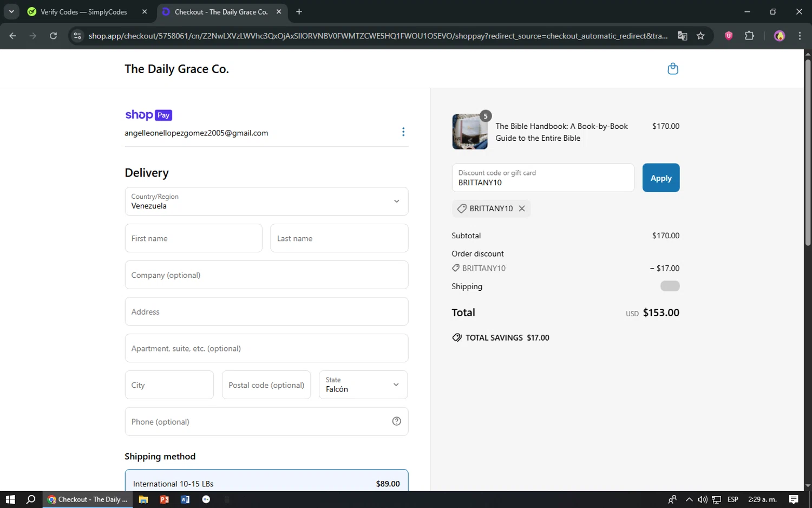812x508 pixels.
Task: Click the discount code or gift card field
Action: tap(543, 178)
